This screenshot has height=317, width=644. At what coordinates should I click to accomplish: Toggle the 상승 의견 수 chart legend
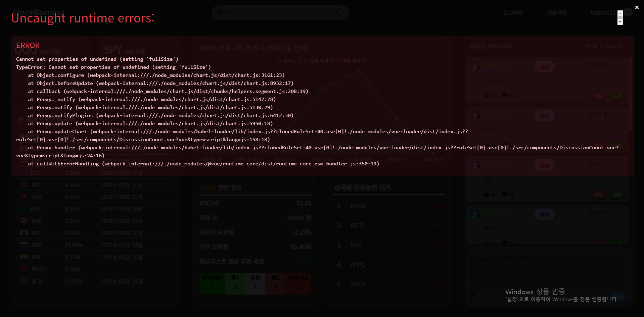click(x=319, y=61)
